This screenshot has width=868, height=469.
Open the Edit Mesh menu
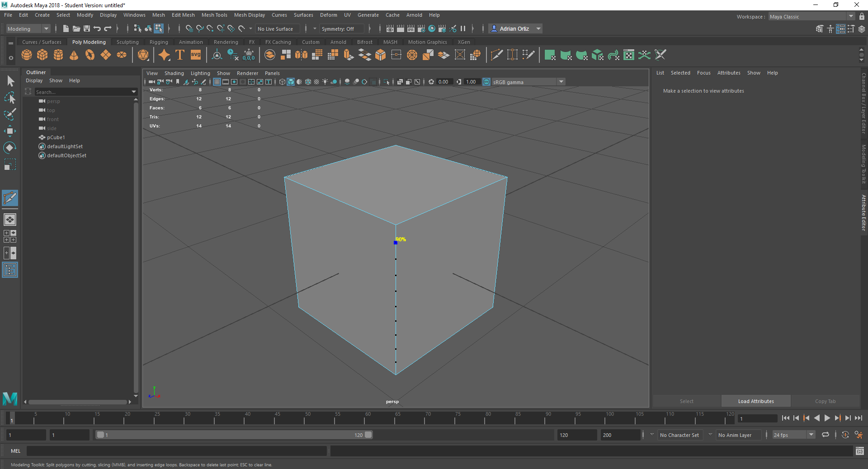[183, 15]
